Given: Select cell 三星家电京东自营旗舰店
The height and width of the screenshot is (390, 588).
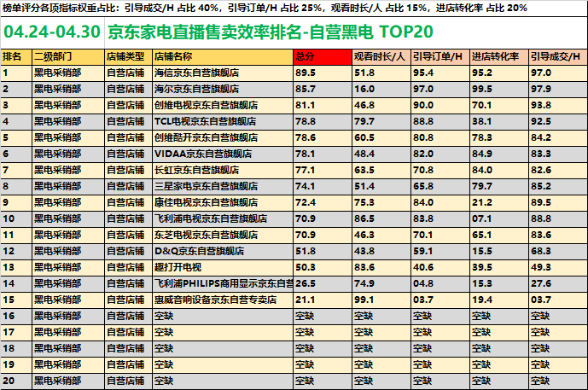Looking at the screenshot, I should 223,186.
